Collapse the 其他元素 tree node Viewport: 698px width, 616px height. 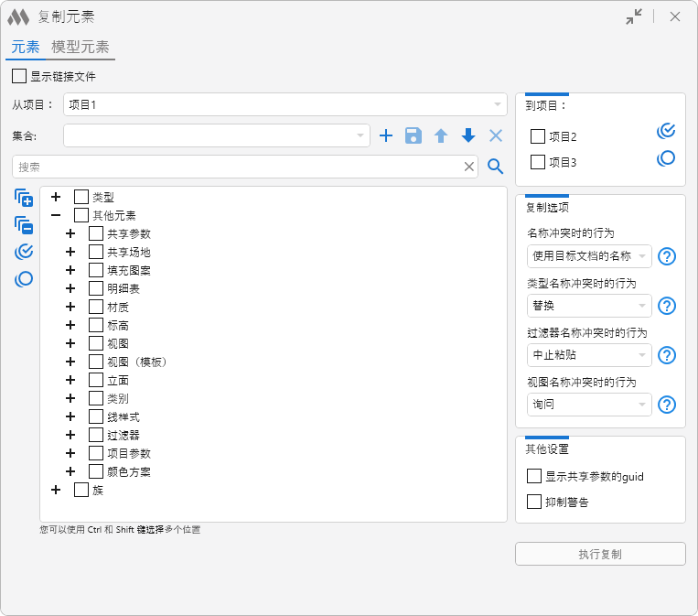56,215
